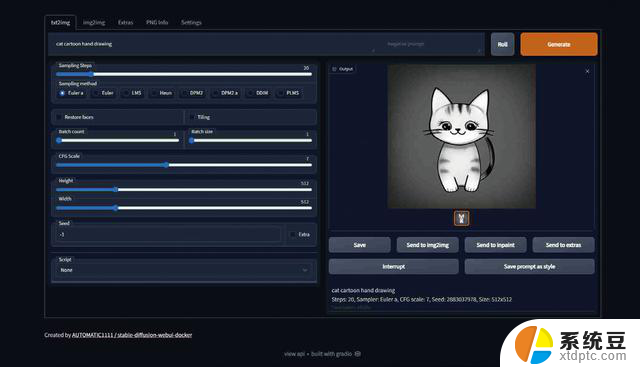Open the Settings tab

191,22
